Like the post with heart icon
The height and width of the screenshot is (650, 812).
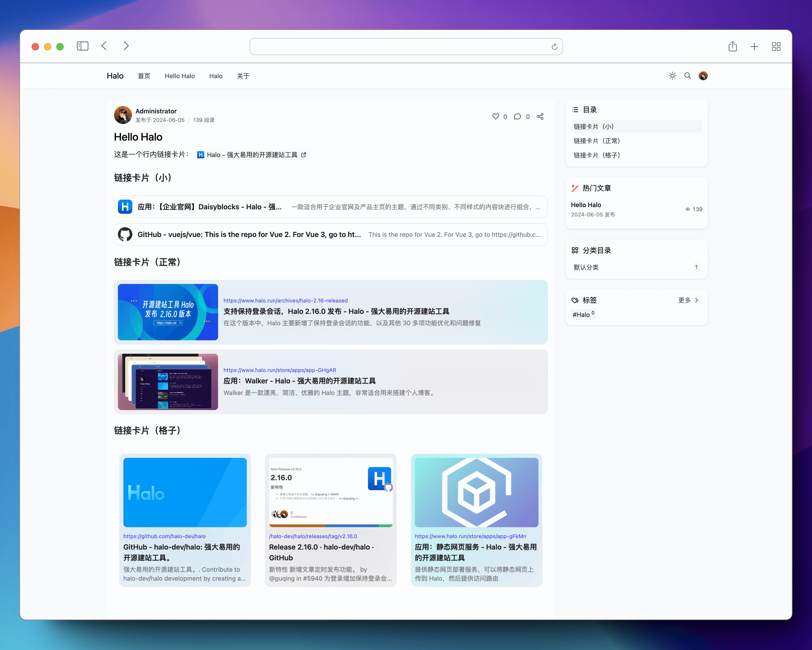point(496,116)
